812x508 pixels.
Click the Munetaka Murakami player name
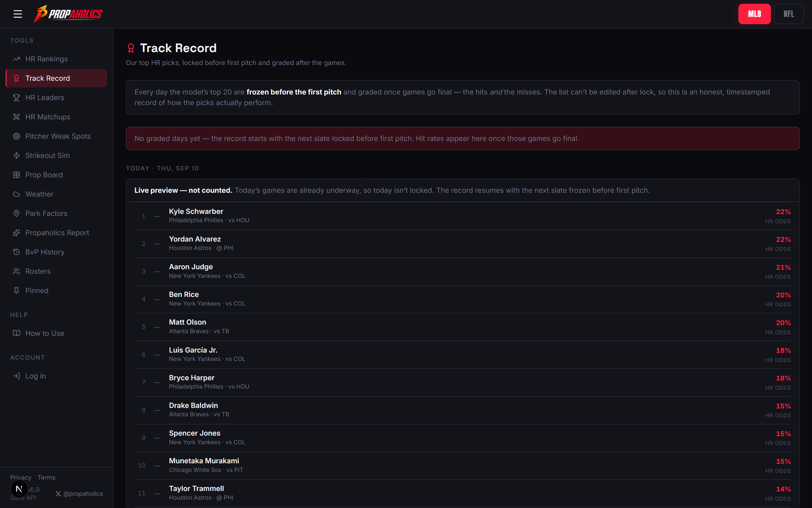204,461
